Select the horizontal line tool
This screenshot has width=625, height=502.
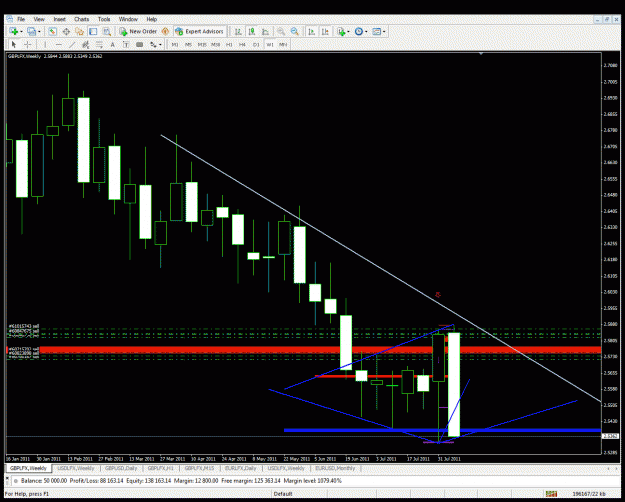59,45
